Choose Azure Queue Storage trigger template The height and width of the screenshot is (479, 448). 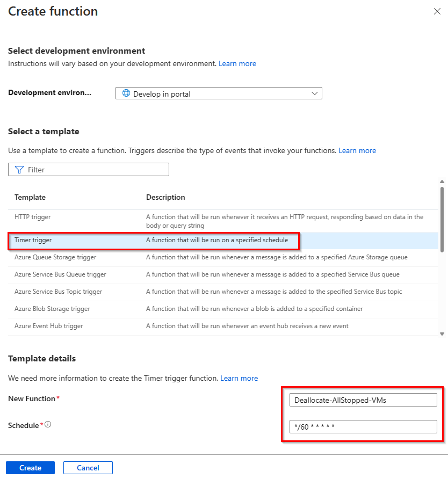pos(55,257)
